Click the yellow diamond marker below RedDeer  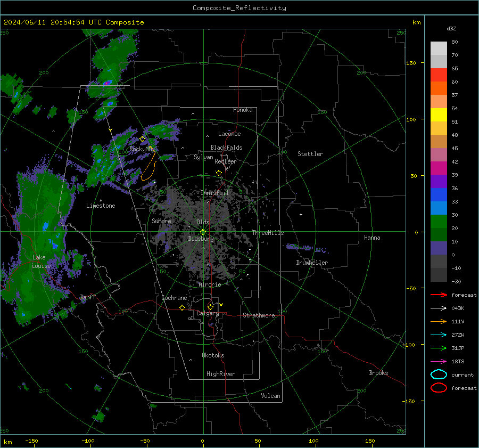tap(219, 173)
